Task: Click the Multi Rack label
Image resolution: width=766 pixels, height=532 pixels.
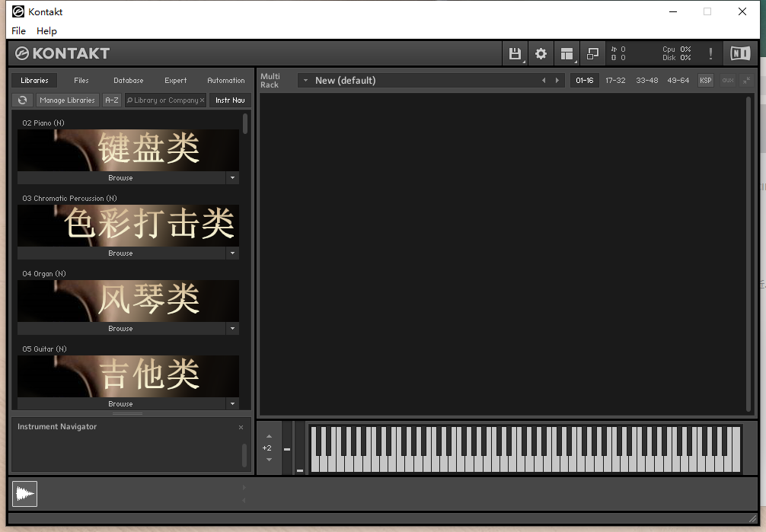Action: click(270, 81)
